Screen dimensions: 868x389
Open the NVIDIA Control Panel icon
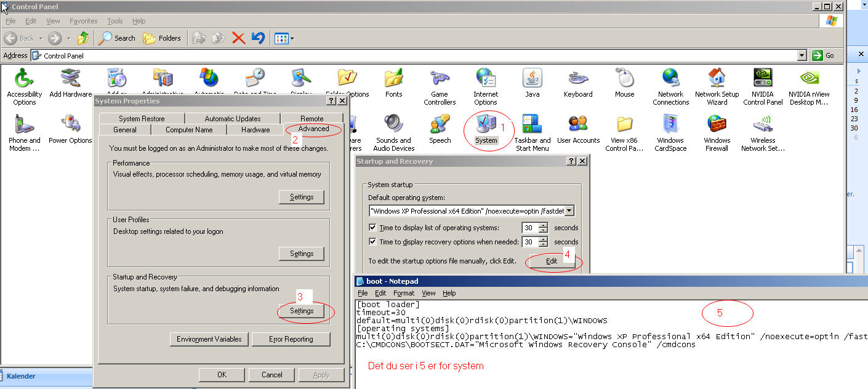click(763, 87)
